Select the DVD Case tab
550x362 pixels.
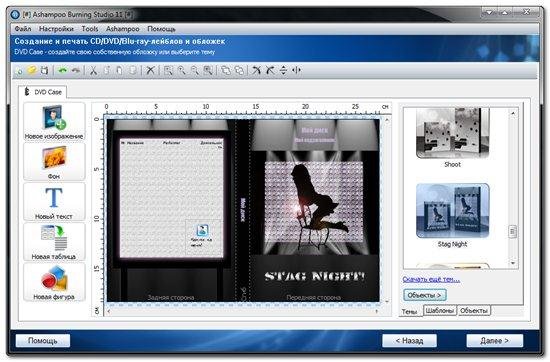click(x=43, y=92)
